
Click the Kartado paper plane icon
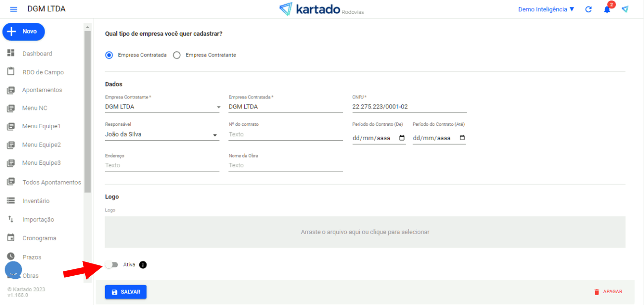pyautogui.click(x=625, y=9)
